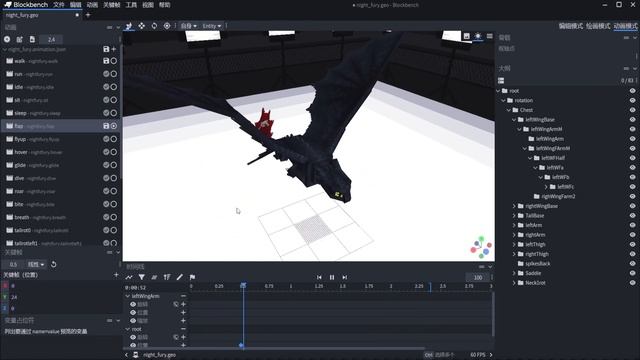Screen dimensions: 640x360
Task: Save the walk animation
Action: click(106, 61)
